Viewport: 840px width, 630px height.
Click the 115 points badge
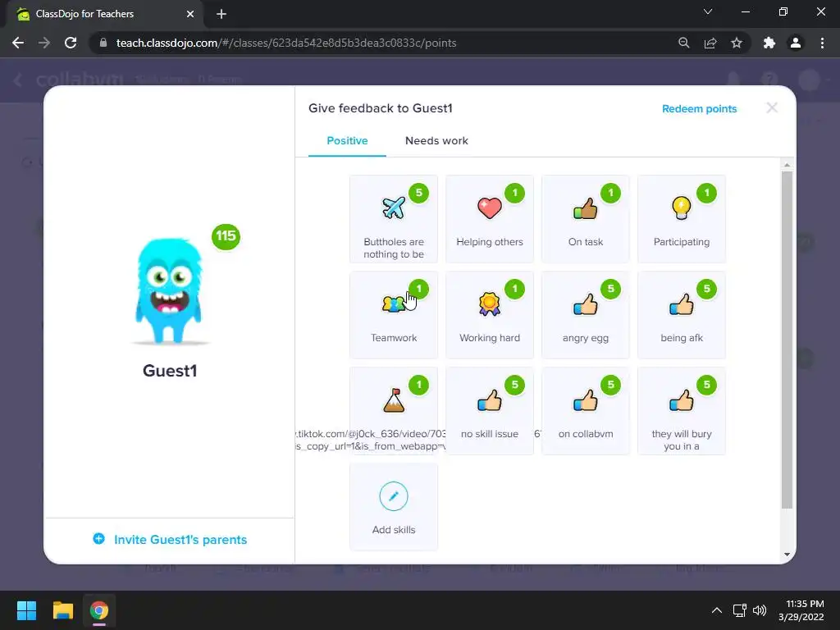coord(226,236)
